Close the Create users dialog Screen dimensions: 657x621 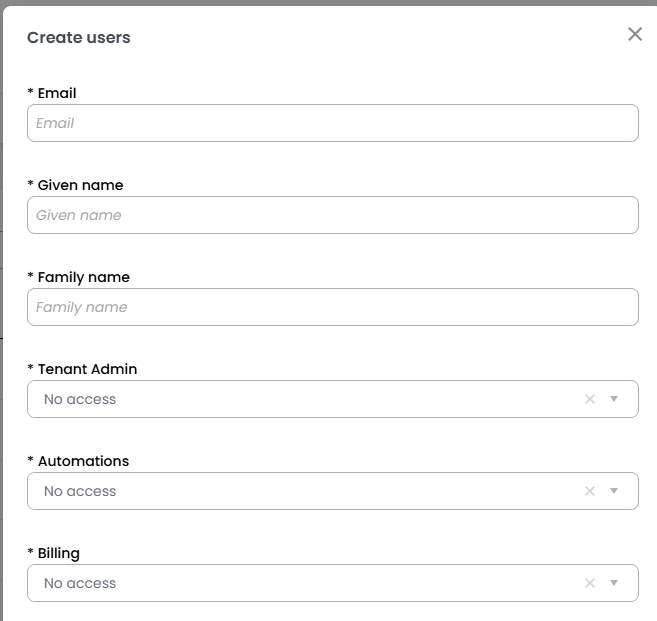tap(635, 34)
